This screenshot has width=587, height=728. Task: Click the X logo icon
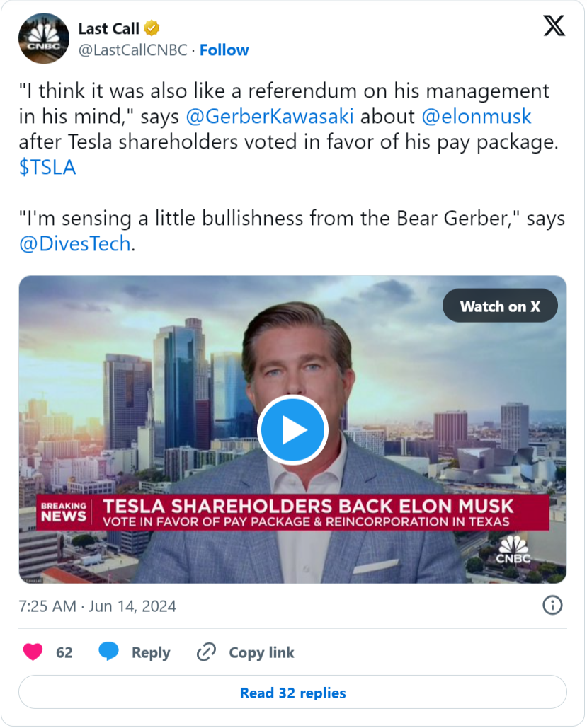click(554, 26)
